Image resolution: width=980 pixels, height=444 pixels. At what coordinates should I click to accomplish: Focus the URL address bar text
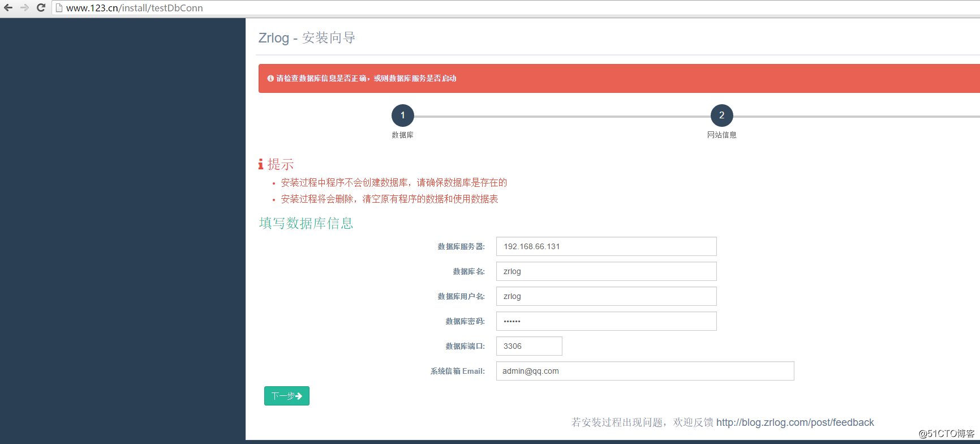click(x=135, y=8)
